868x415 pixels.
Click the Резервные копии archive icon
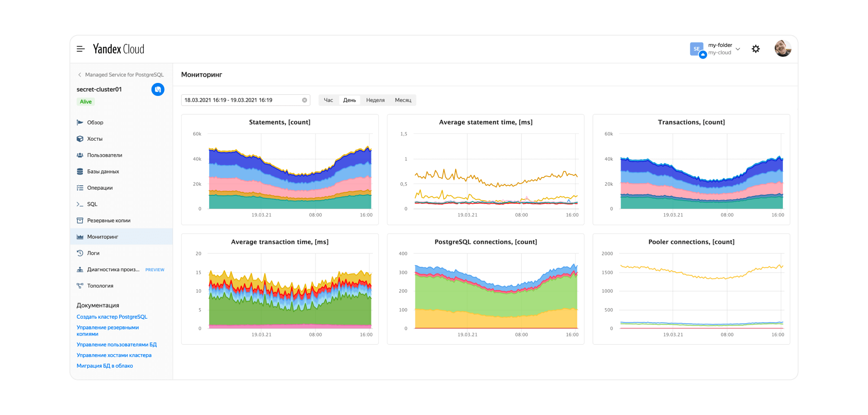[x=80, y=221]
